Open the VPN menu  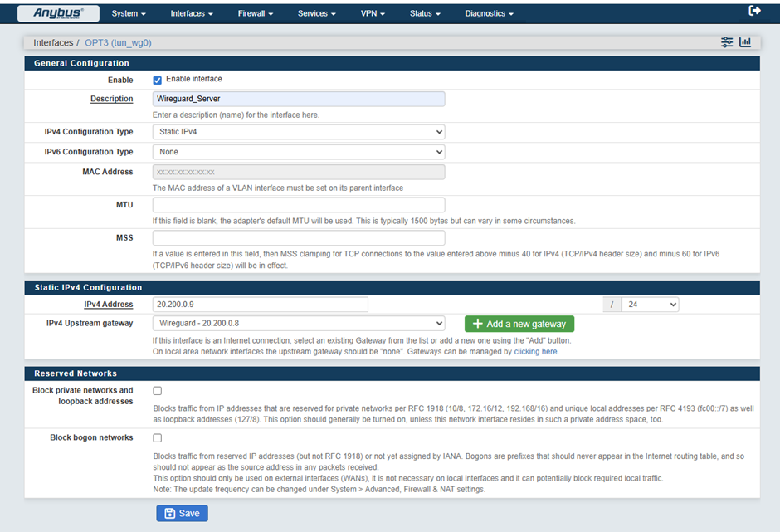(x=373, y=13)
